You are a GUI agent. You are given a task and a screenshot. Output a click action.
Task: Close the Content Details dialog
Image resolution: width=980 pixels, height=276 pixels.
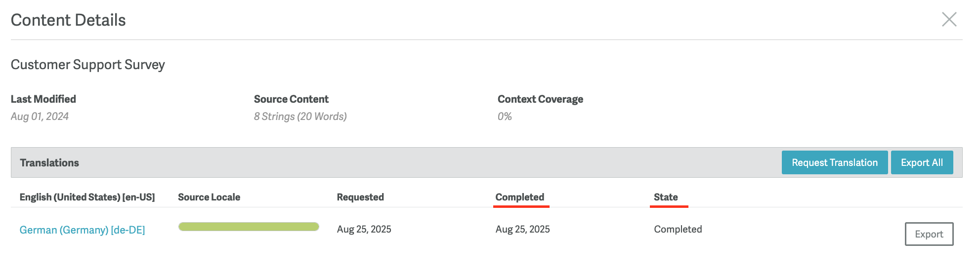(x=949, y=20)
